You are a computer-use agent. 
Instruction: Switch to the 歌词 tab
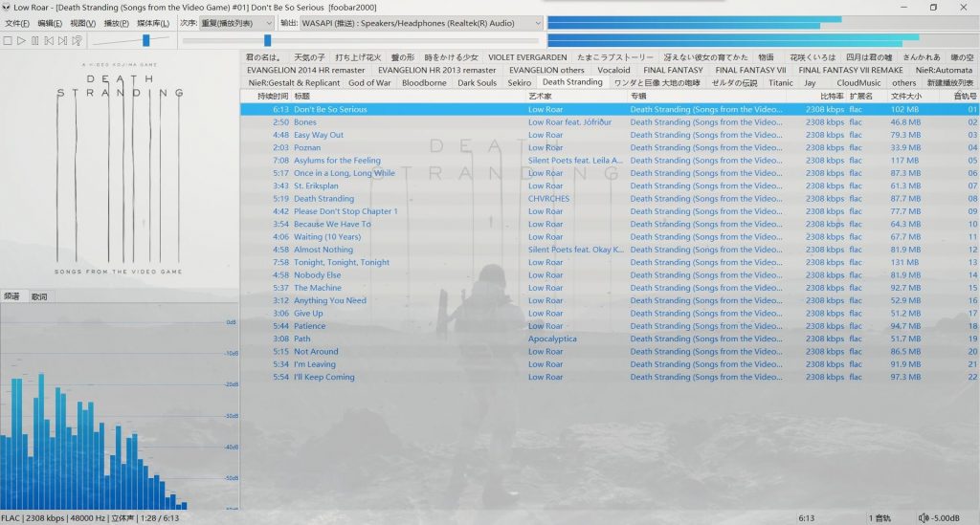pos(39,296)
